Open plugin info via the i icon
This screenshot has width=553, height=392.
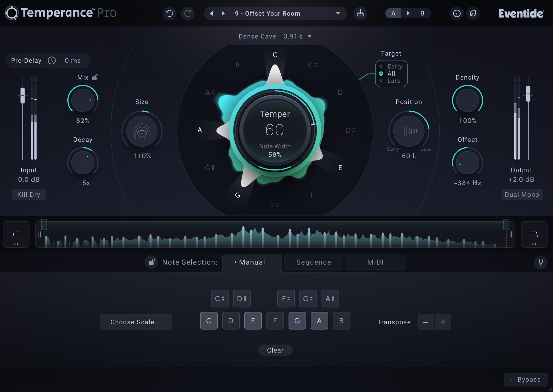click(457, 14)
